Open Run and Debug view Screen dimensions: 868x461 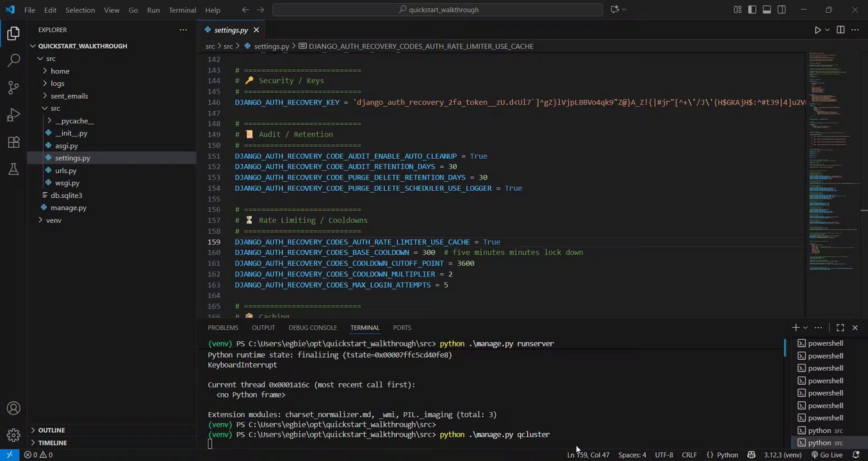point(13,115)
